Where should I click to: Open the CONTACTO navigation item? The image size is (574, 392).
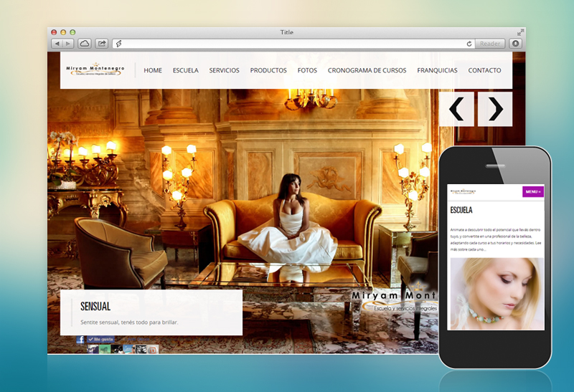[x=484, y=70]
